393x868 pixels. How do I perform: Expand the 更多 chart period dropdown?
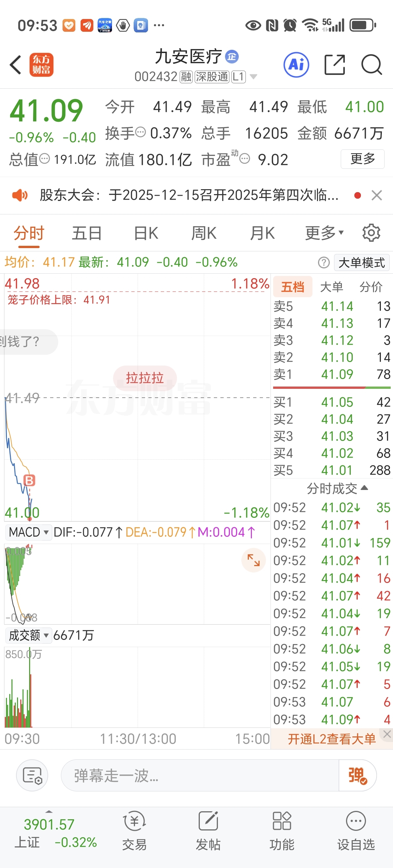324,232
